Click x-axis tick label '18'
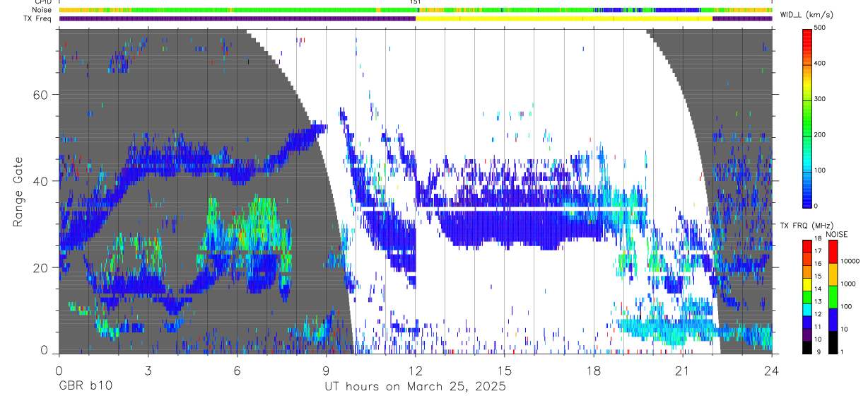Viewport: 868px width, 401px height. tap(594, 371)
